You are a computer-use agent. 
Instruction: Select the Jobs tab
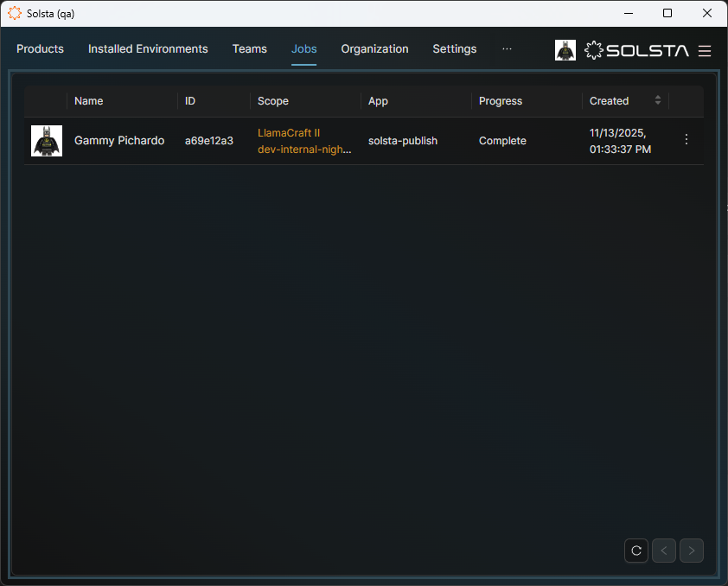click(x=303, y=49)
